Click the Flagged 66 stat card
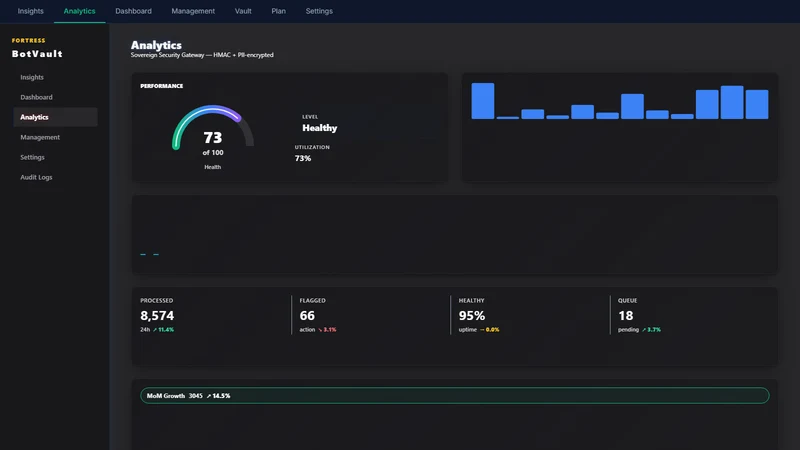 [371, 315]
